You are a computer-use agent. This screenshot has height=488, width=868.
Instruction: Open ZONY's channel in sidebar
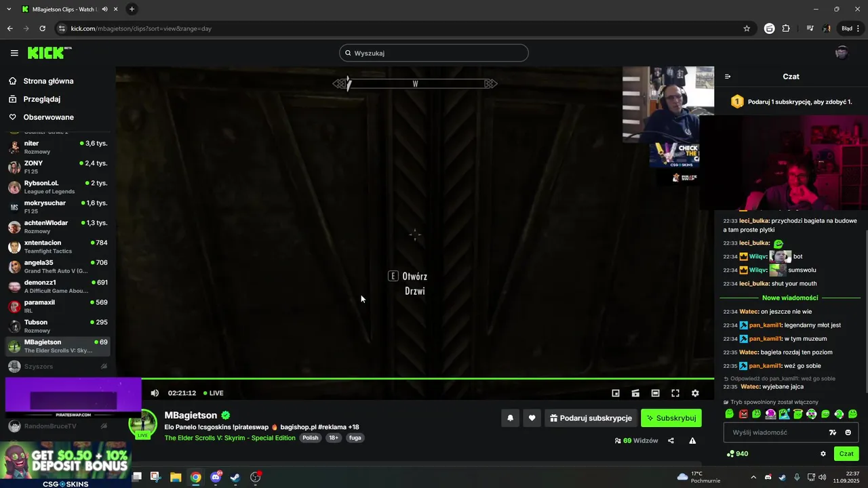57,167
